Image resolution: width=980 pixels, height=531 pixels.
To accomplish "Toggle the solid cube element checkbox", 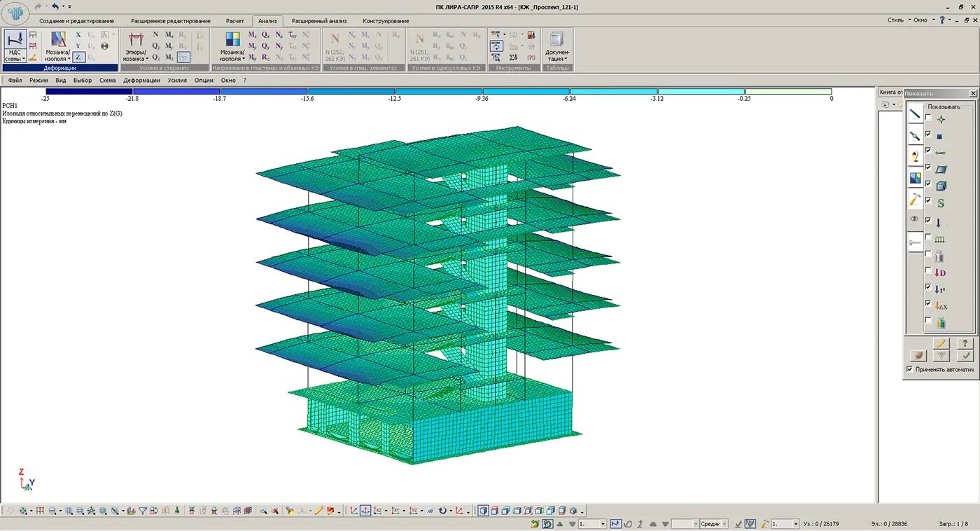I will (928, 184).
